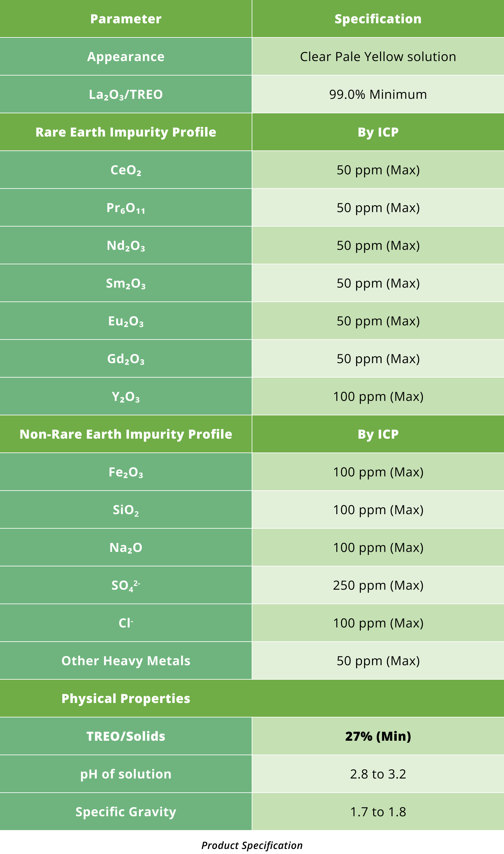Select the Fe₂O₃ parameter cell
504x854 pixels.
click(x=126, y=472)
